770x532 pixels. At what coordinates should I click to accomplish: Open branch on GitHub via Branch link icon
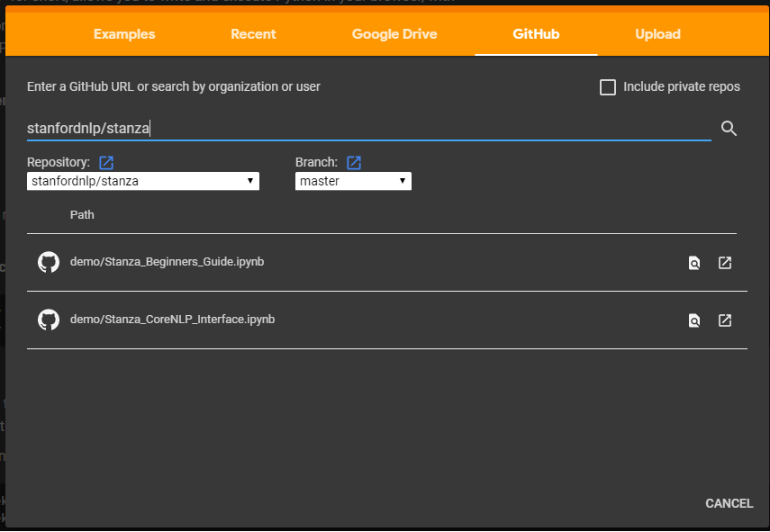354,162
